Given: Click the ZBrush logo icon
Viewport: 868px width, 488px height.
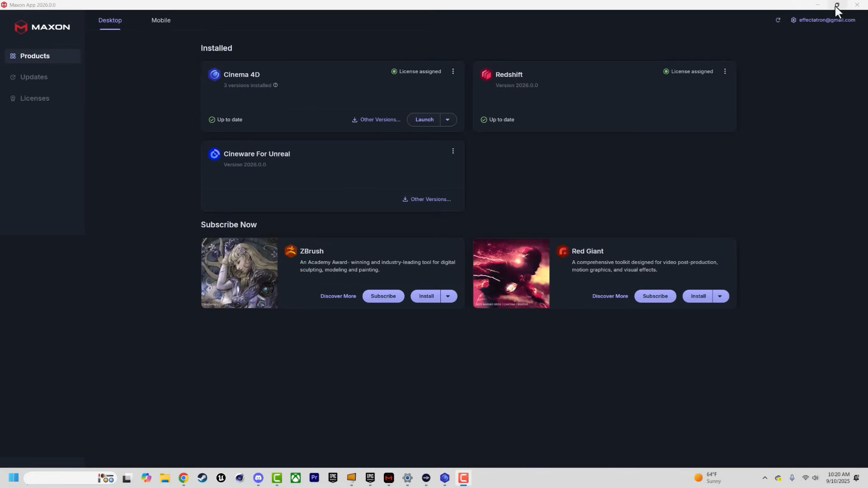Looking at the screenshot, I should pyautogui.click(x=291, y=251).
